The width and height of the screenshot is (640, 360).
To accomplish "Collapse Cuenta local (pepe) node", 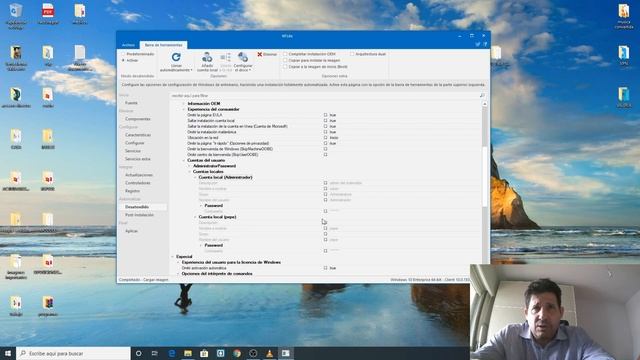I will tap(195, 217).
